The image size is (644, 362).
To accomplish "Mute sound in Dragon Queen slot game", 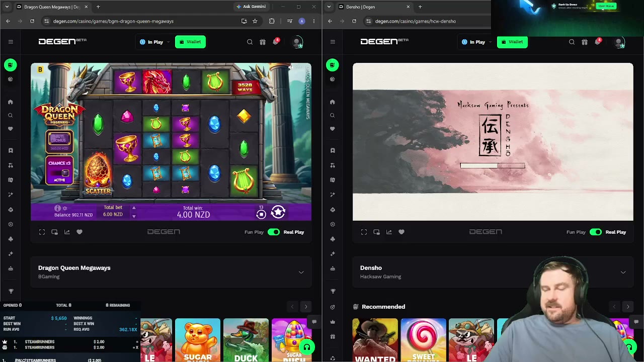I will (x=290, y=67).
